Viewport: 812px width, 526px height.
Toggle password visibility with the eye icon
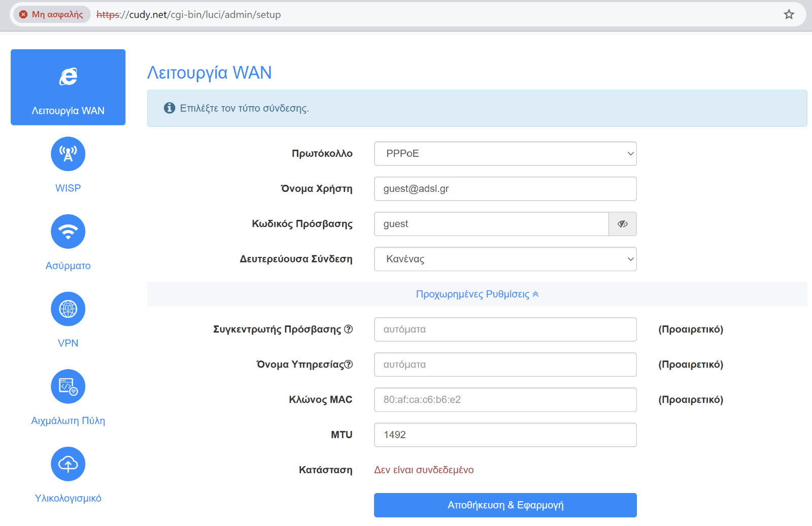[622, 224]
